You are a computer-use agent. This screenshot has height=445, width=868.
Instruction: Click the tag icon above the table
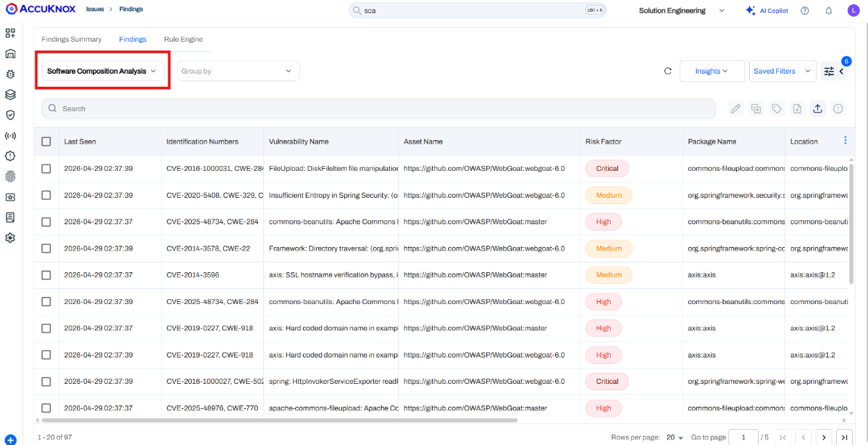[x=776, y=108]
